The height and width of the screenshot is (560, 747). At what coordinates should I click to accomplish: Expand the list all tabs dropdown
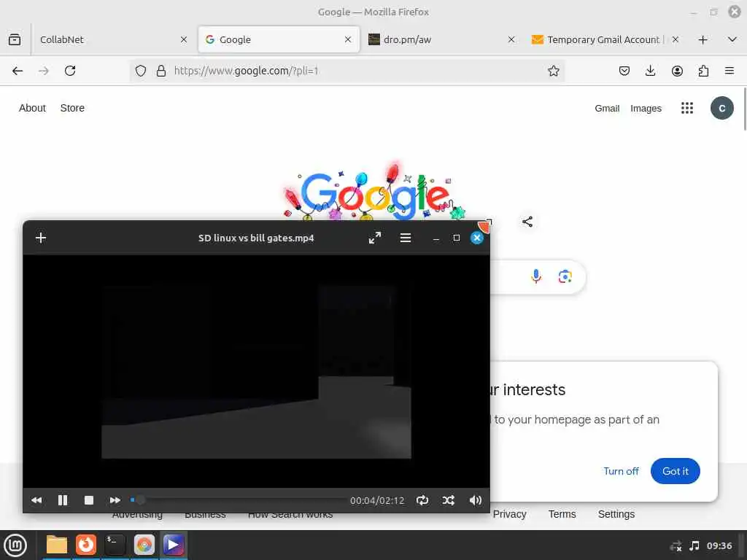click(x=732, y=39)
